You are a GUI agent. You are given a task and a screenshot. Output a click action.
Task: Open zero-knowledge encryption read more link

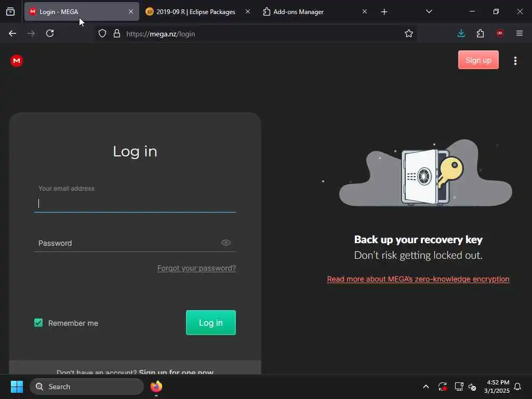point(418,279)
